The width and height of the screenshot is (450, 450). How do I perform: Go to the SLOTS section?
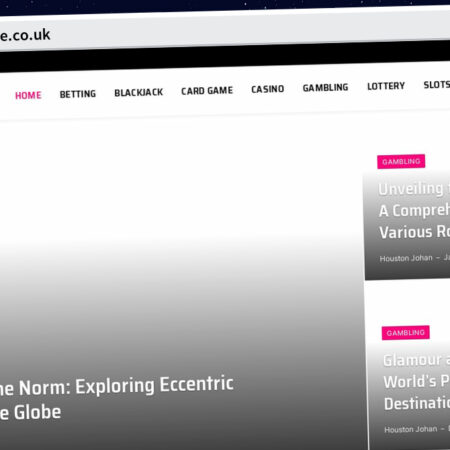coord(437,85)
